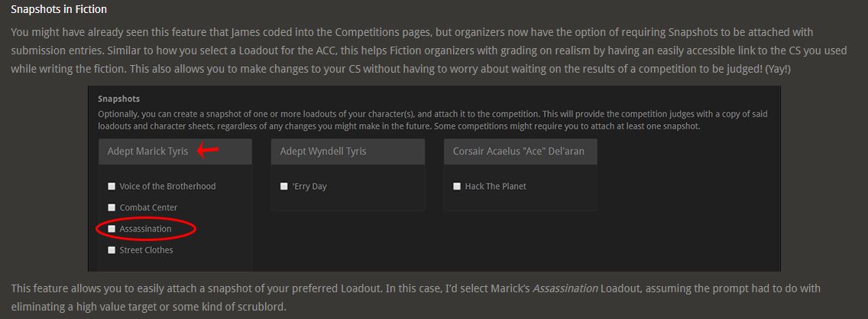Click the italic Assassination word in bottom paragraph

[x=565, y=288]
